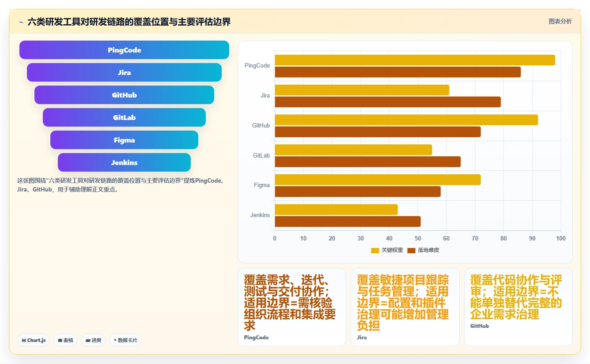
Task: Toggle 落地难度 legend series
Action: pos(423,250)
